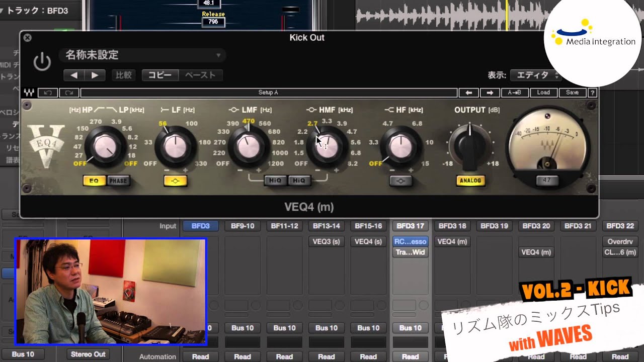
Task: Open the Tra...Wid insert plugin
Action: (411, 252)
